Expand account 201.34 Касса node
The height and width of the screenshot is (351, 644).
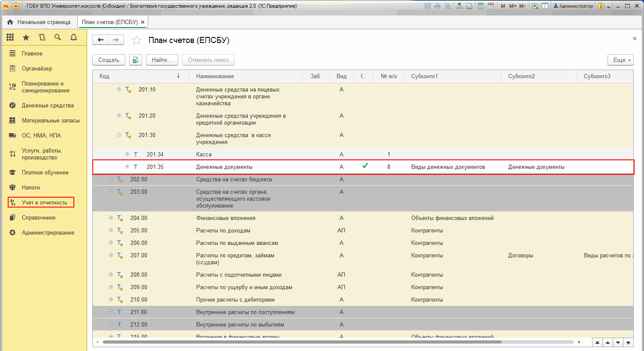pos(127,154)
